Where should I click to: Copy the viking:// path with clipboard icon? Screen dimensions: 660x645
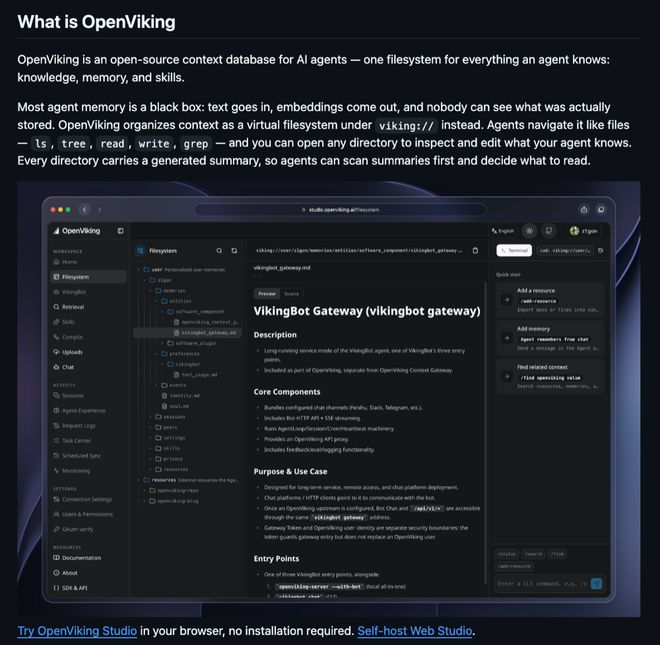coord(475,251)
